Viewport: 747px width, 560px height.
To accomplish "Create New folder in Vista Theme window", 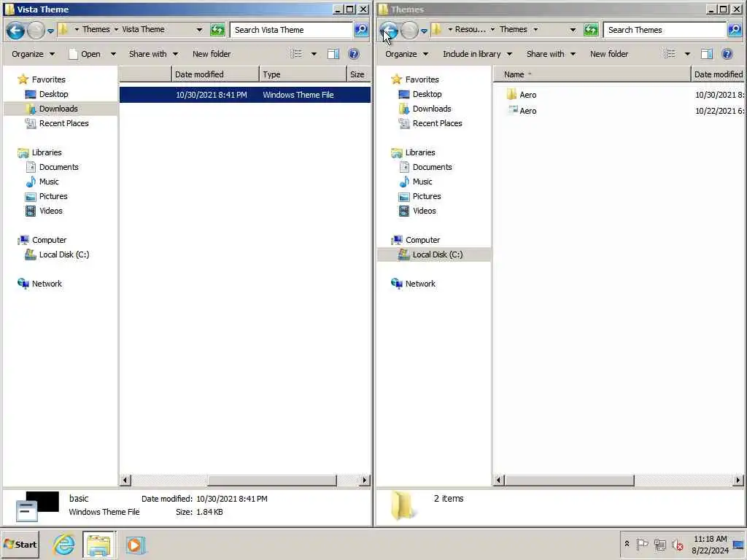I will [212, 54].
